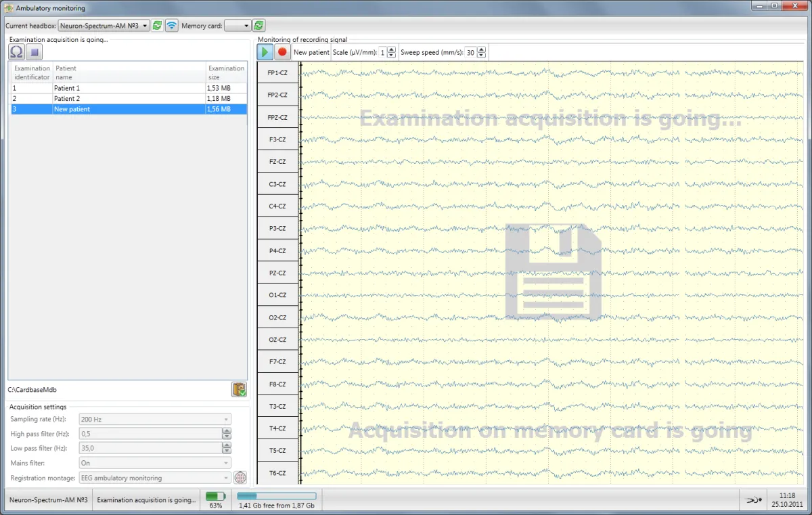Click the P3-CZ channel label
Image resolution: width=812 pixels, height=515 pixels.
[x=277, y=228]
